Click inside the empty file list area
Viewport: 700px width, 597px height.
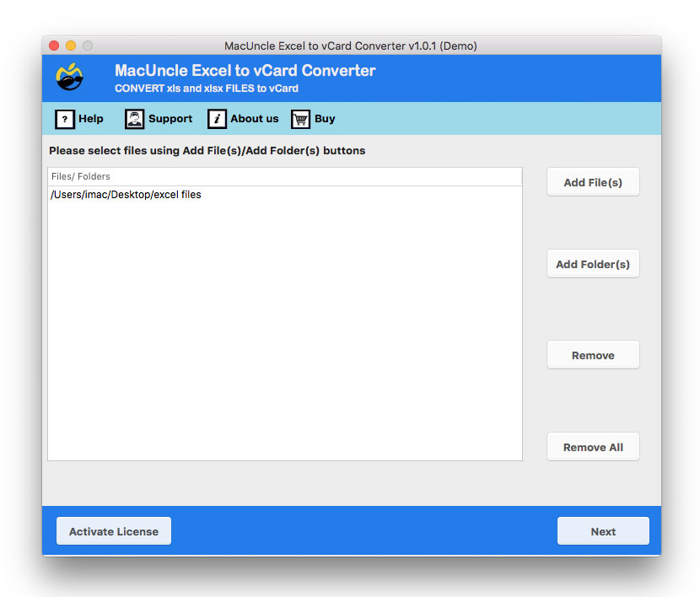coord(285,337)
